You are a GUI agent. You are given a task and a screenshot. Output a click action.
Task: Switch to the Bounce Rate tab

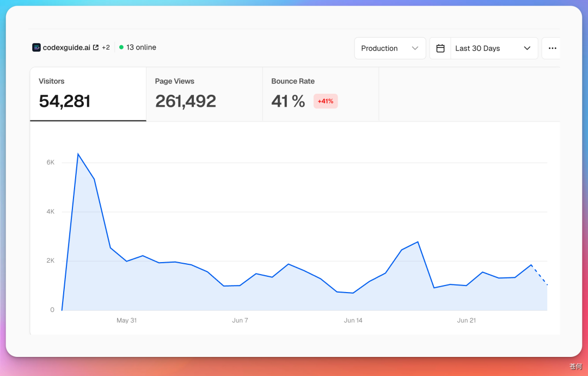tap(321, 94)
